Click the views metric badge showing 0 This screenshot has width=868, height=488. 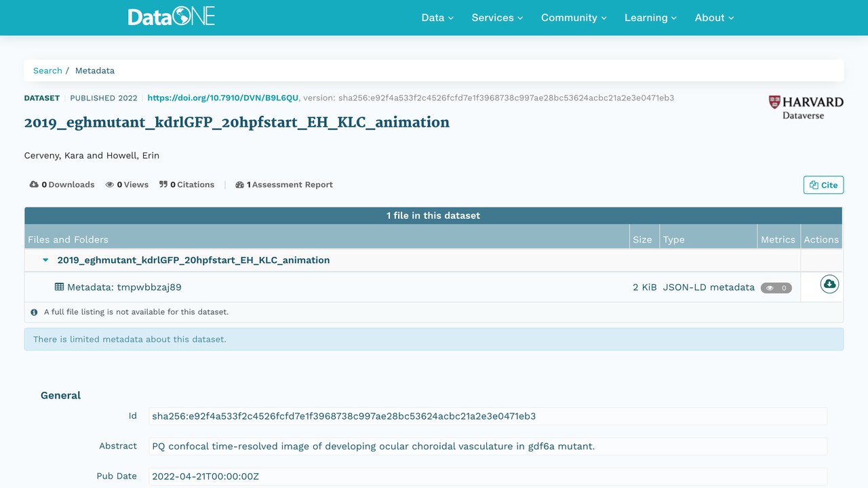coord(776,288)
